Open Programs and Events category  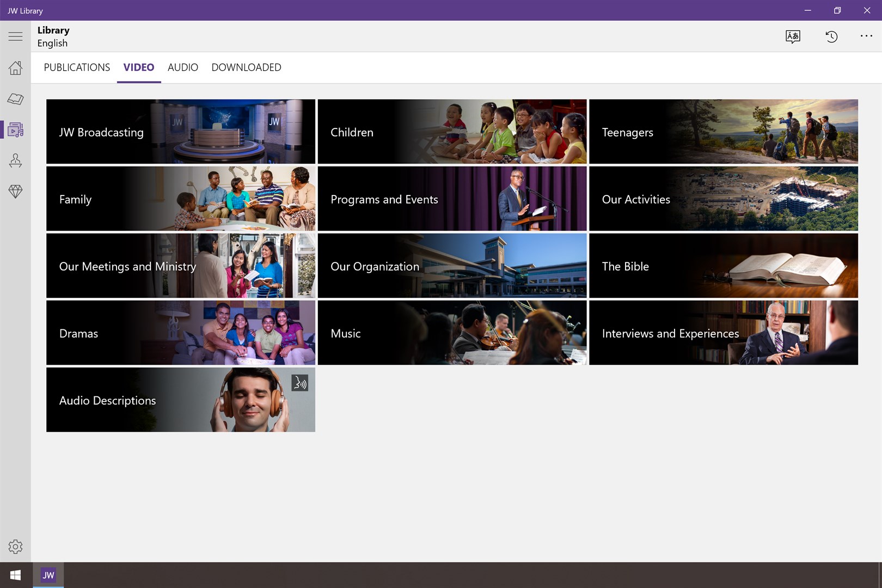[x=452, y=199]
